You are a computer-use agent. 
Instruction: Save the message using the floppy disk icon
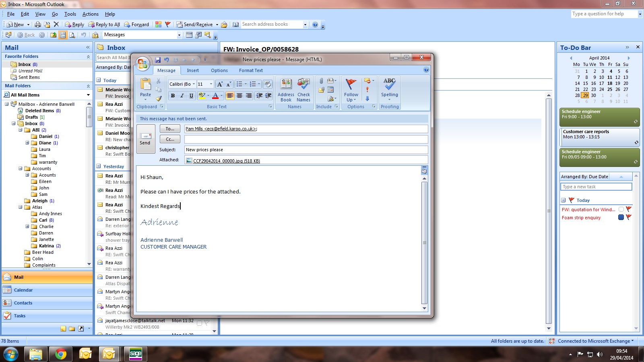(x=158, y=60)
